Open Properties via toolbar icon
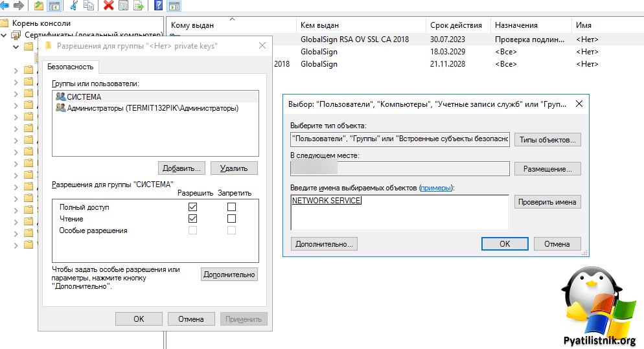The image size is (644, 349). tap(124, 6)
